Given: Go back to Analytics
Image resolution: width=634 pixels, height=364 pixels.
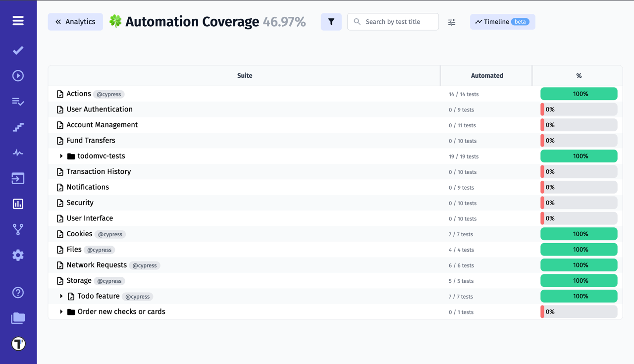Looking at the screenshot, I should point(75,22).
